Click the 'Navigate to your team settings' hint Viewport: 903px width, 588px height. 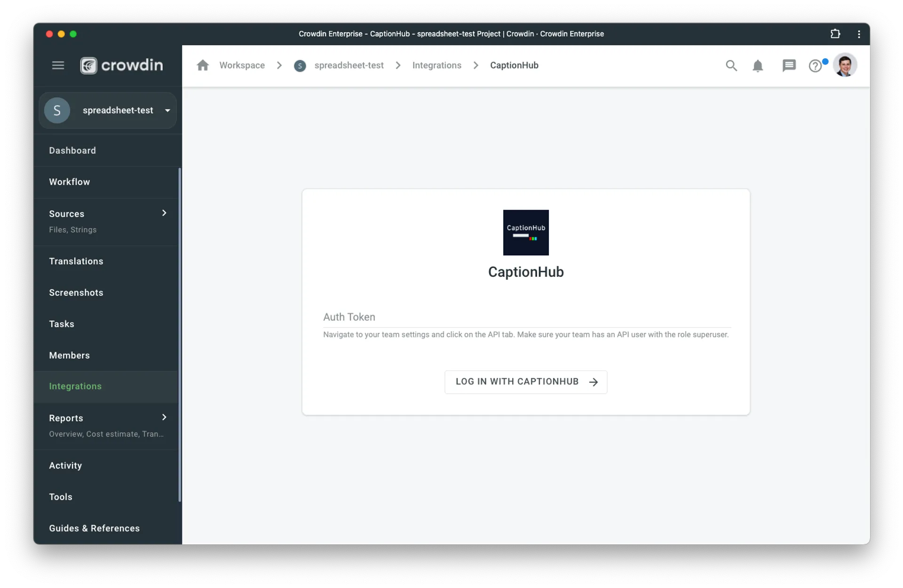tap(526, 335)
